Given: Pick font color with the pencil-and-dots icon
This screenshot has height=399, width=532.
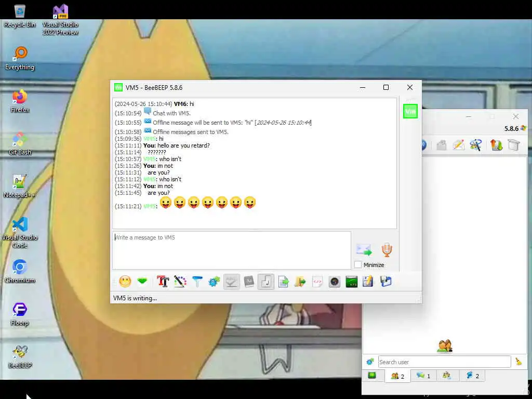Looking at the screenshot, I should click(180, 281).
